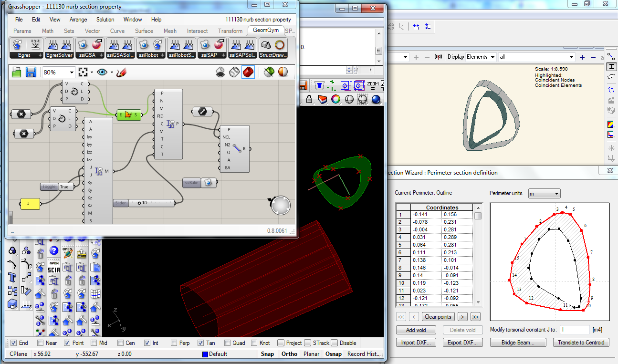Click the Translate to Centroid button
The width and height of the screenshot is (618, 364).
[x=581, y=343]
